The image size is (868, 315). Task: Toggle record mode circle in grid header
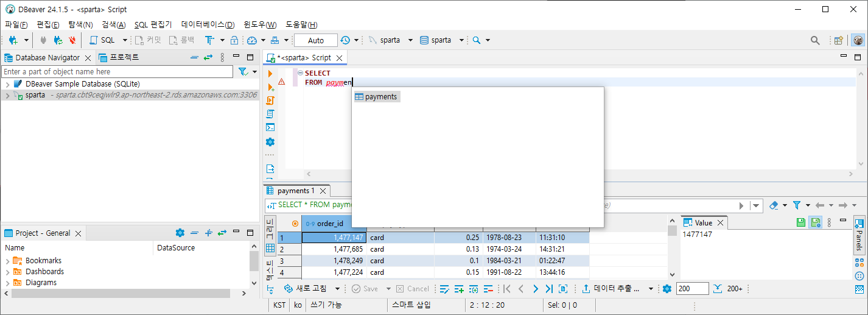[295, 223]
